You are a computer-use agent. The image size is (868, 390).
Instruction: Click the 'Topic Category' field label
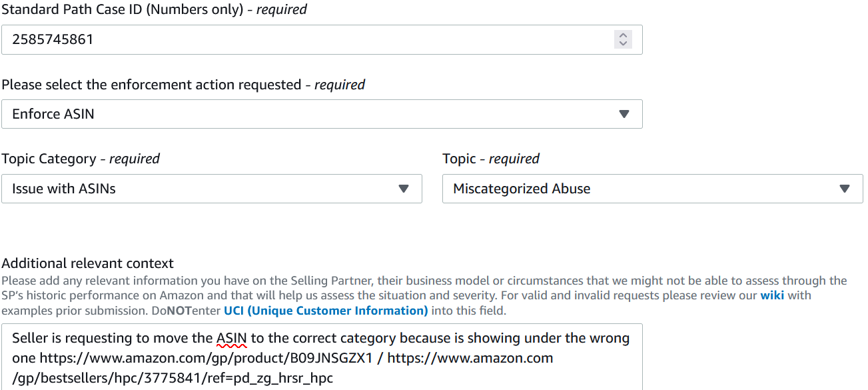point(49,159)
